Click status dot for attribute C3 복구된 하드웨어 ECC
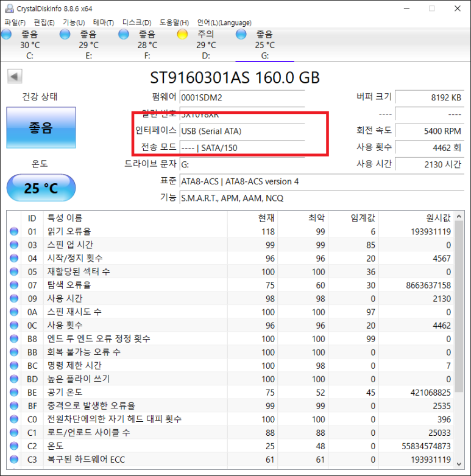Viewport: 471px width, 476px height. pyautogui.click(x=14, y=459)
